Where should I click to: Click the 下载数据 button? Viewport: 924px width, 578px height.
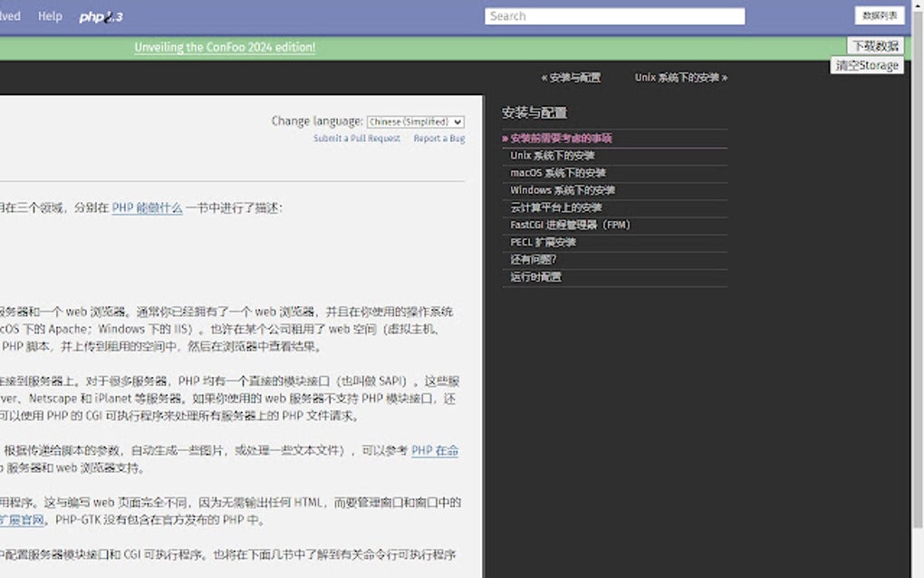tap(869, 44)
